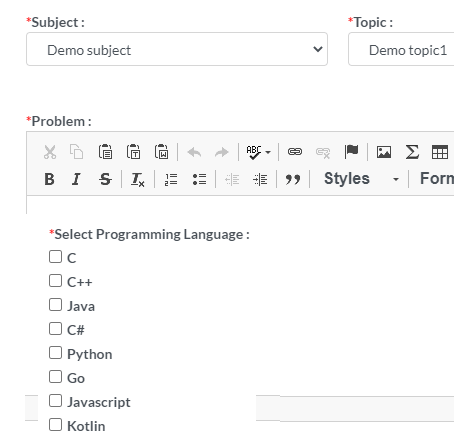Insert a link with the Link icon

(295, 152)
